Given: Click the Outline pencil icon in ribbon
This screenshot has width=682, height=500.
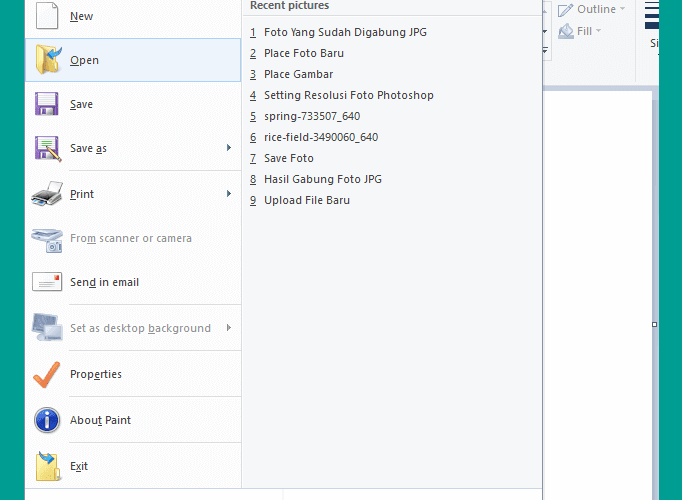Looking at the screenshot, I should pos(565,10).
